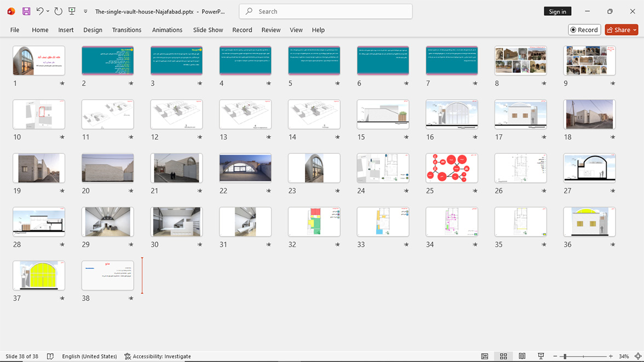Viewport: 644px width, 362px height.
Task: Start Slide Show from status bar icon
Action: tap(541, 356)
